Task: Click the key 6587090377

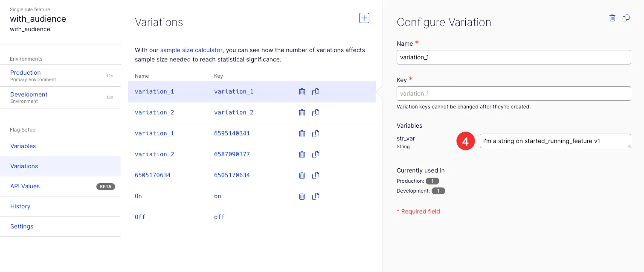Action: click(x=232, y=155)
